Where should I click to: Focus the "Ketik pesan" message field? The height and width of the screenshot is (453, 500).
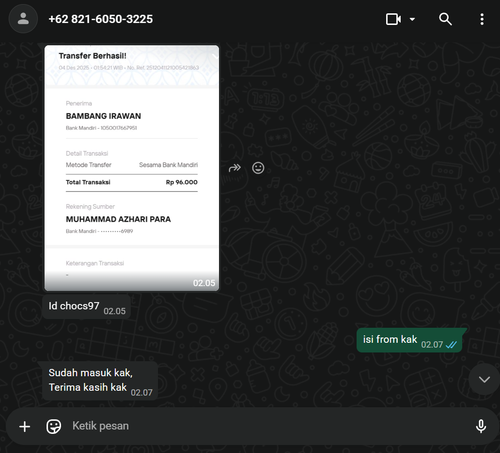pyautogui.click(x=267, y=426)
